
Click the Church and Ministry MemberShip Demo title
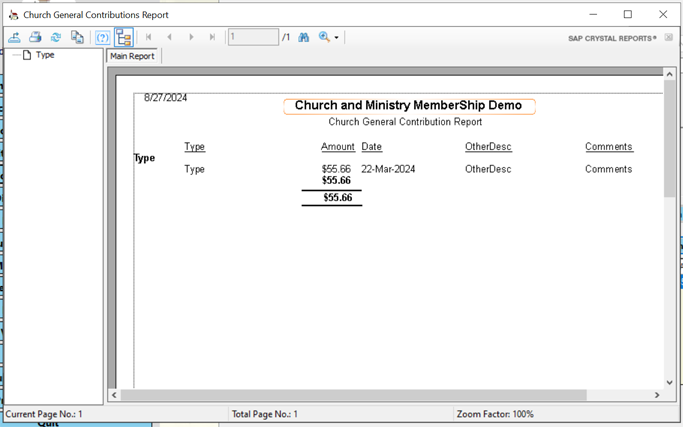coord(409,106)
